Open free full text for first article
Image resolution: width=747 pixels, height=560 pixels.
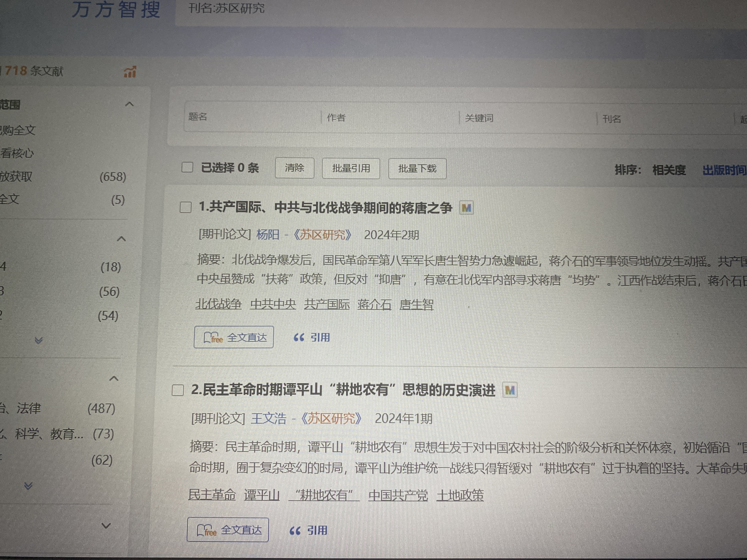pos(234,337)
